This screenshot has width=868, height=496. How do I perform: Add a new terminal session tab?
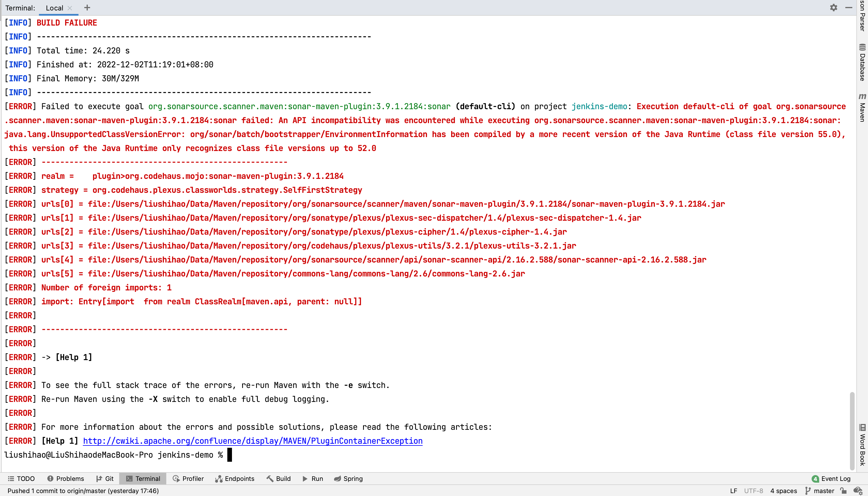pos(87,8)
